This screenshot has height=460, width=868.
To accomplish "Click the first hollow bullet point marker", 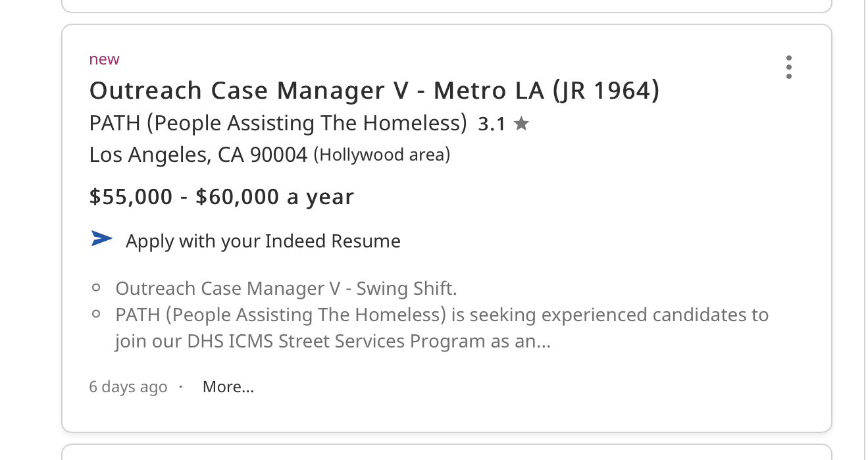I will (97, 288).
